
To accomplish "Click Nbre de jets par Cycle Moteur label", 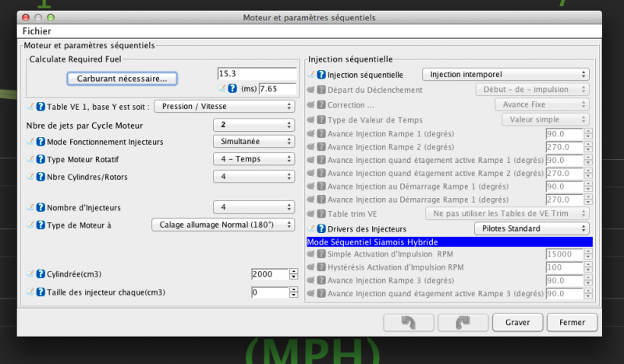I will [x=84, y=125].
